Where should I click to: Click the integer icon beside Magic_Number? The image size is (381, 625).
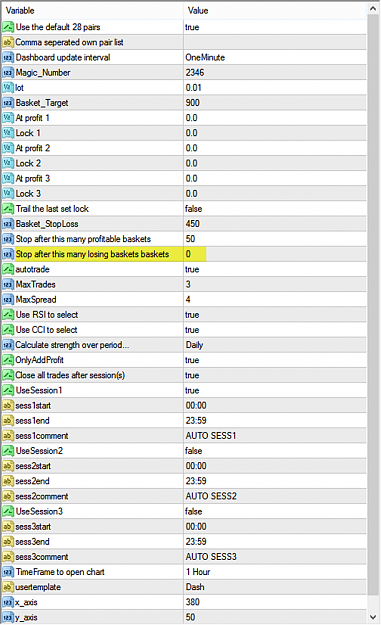[8, 73]
